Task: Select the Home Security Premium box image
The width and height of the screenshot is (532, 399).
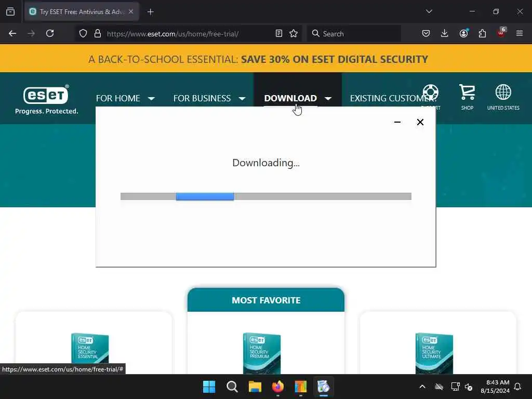Action: click(x=262, y=353)
